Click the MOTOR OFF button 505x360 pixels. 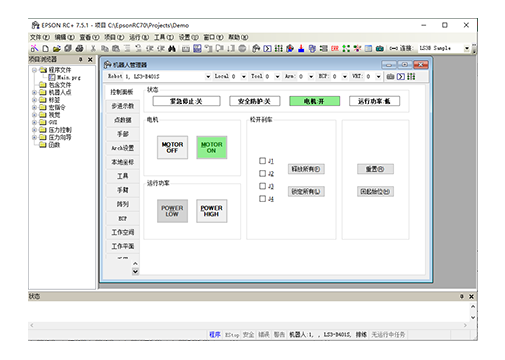click(172, 147)
